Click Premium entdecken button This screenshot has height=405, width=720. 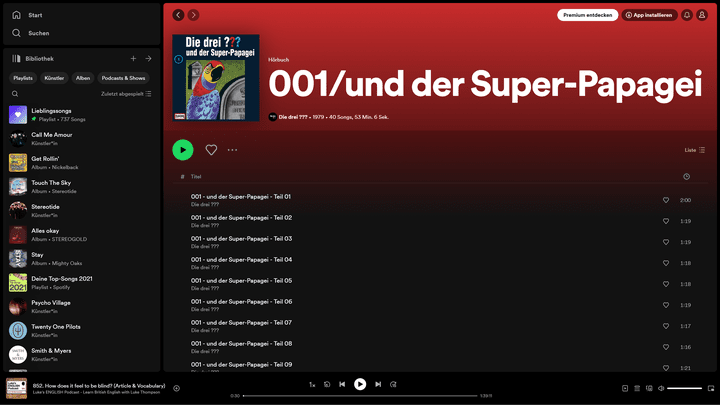coord(587,15)
